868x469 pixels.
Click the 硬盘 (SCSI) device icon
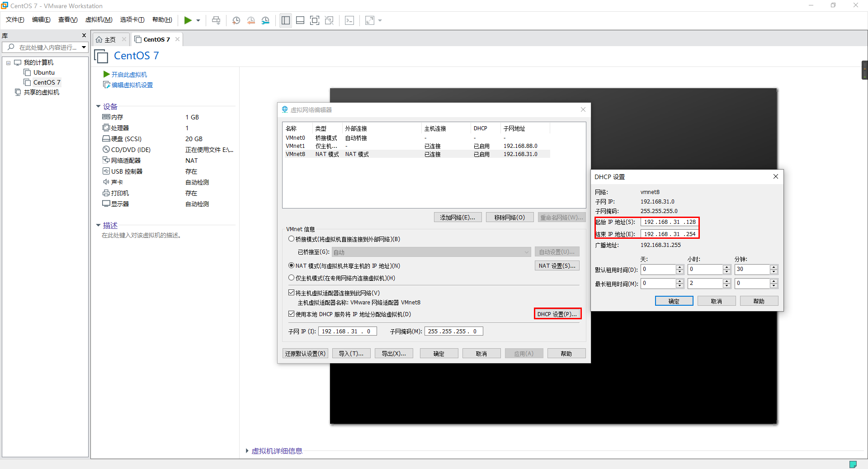(x=106, y=139)
